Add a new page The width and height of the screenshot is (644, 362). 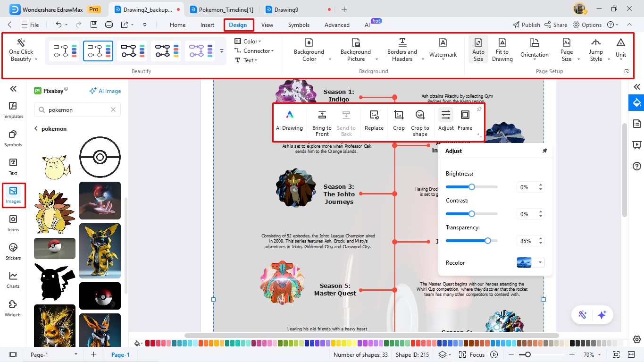click(93, 354)
